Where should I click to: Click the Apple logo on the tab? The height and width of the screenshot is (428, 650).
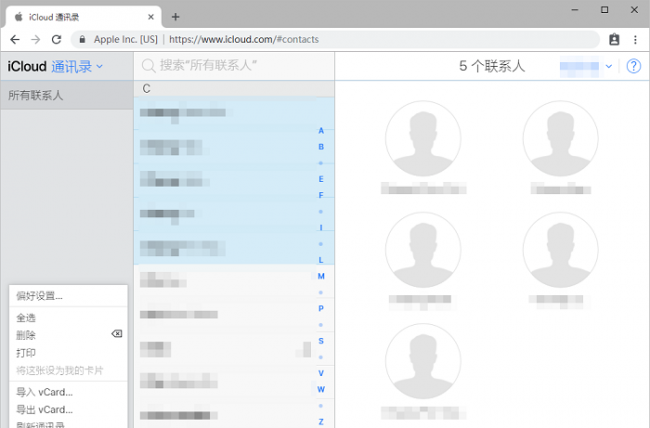18,17
